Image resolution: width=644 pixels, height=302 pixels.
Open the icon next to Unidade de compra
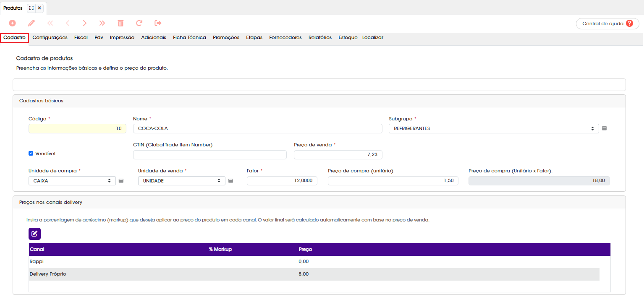121,181
